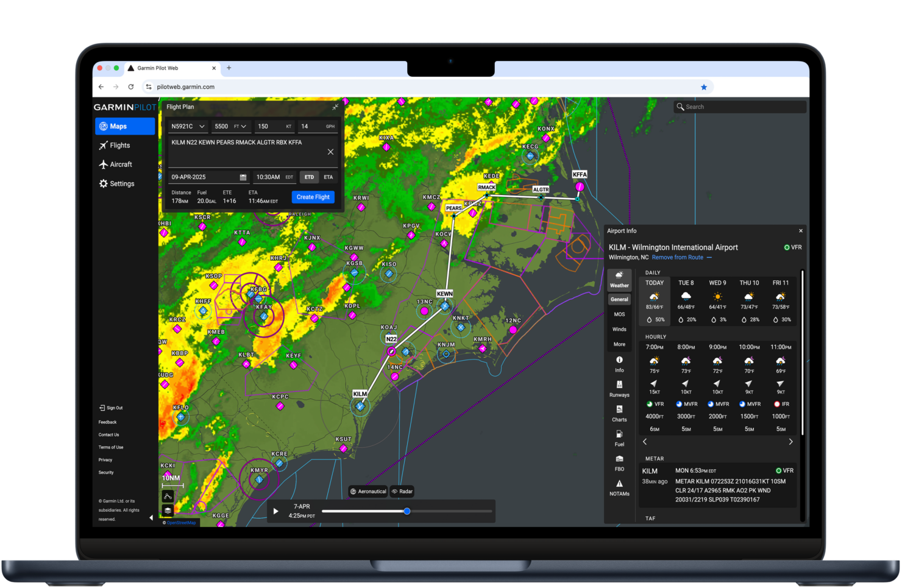The height and width of the screenshot is (588, 902).
Task: Go to Flights in the sidebar
Action: [119, 146]
